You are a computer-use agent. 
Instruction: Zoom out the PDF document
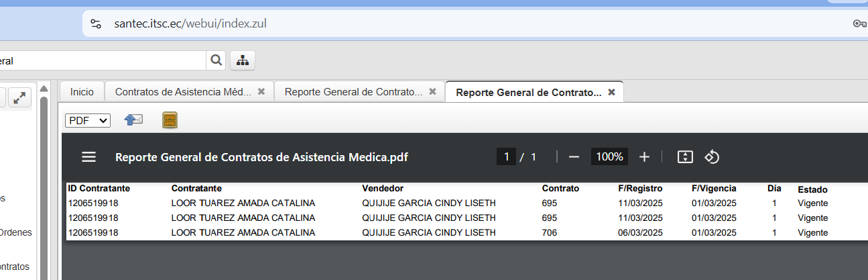[574, 157]
